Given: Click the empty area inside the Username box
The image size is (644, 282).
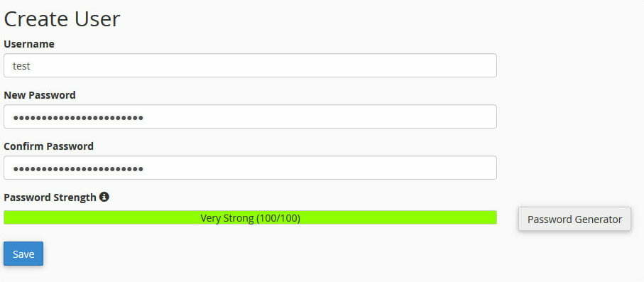Looking at the screenshot, I should pyautogui.click(x=263, y=65).
